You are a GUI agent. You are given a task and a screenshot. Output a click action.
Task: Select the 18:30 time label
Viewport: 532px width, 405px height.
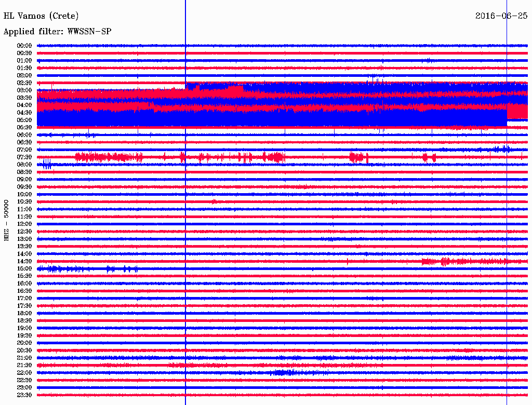click(24, 321)
